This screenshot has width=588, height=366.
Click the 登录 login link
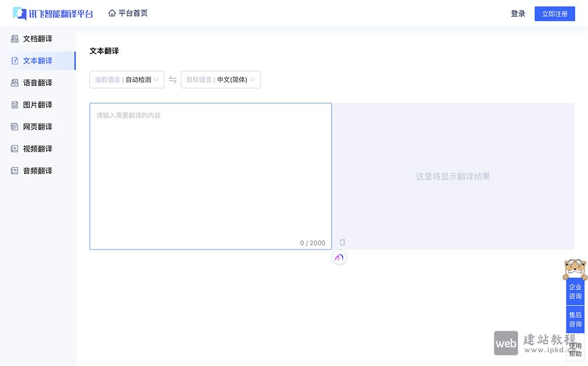coord(519,13)
